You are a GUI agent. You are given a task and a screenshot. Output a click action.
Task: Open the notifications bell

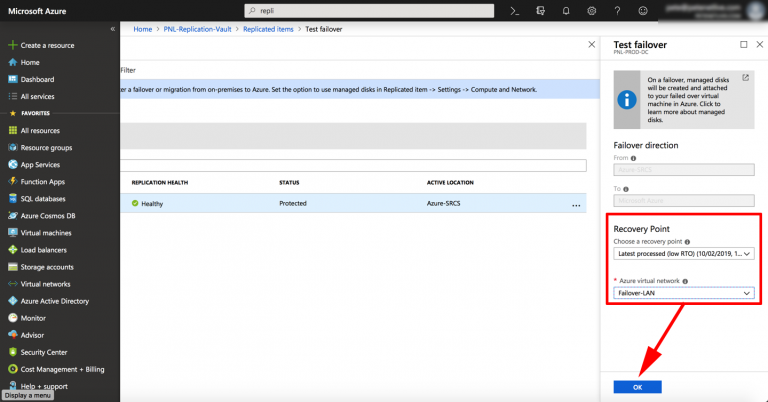coord(566,11)
